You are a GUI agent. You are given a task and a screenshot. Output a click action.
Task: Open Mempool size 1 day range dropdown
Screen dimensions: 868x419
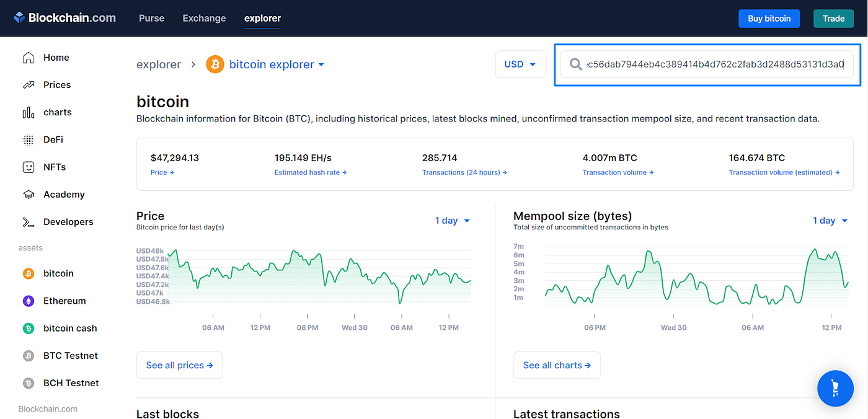tap(831, 221)
